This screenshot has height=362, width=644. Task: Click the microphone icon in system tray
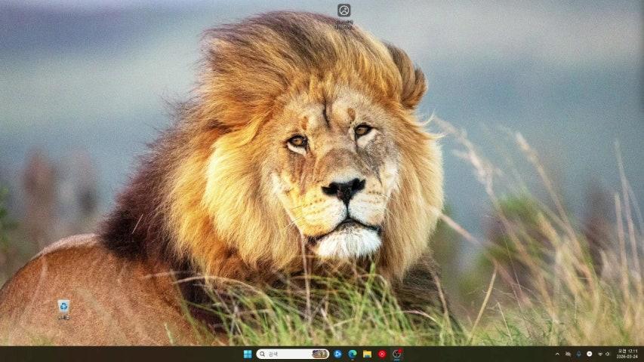click(x=579, y=354)
